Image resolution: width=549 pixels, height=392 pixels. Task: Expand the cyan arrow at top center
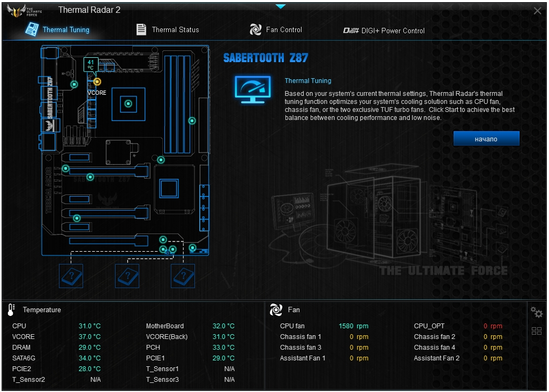[x=281, y=6]
